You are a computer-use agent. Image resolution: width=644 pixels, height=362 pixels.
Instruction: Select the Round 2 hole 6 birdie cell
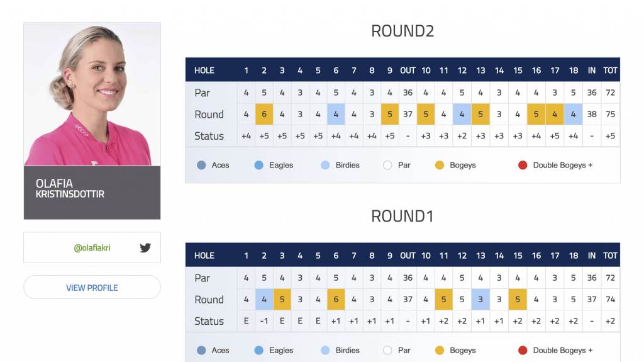pos(336,115)
